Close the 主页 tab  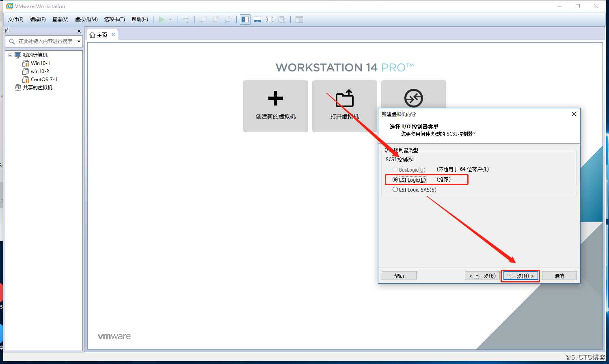coord(113,35)
